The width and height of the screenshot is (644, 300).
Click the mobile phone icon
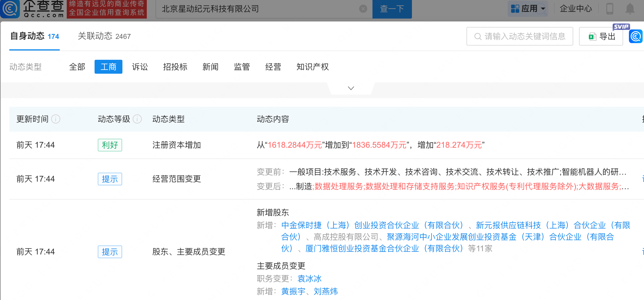click(609, 9)
